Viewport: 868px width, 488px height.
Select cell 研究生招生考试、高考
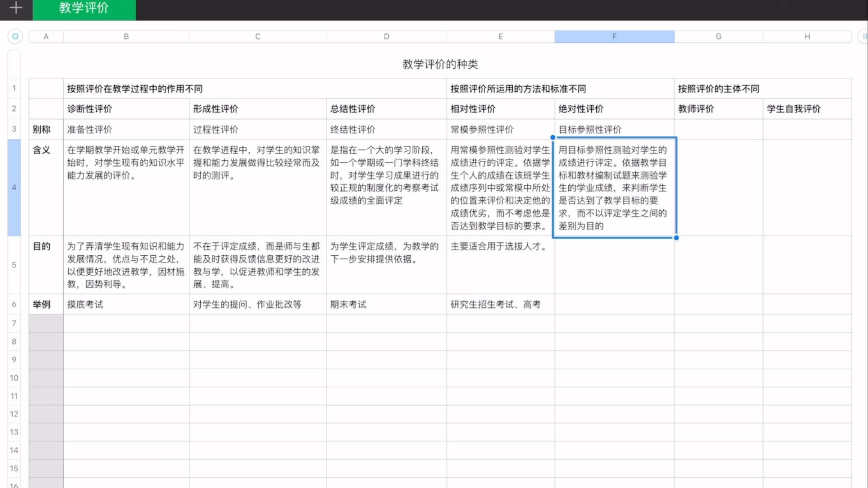tap(501, 304)
